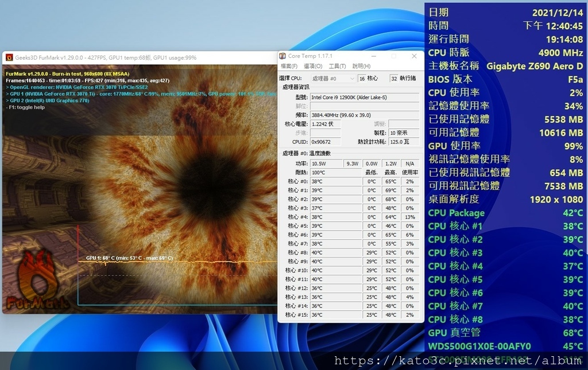Open the 說明(H) menu in Core Temp
This screenshot has height=370, width=588.
coord(362,67)
